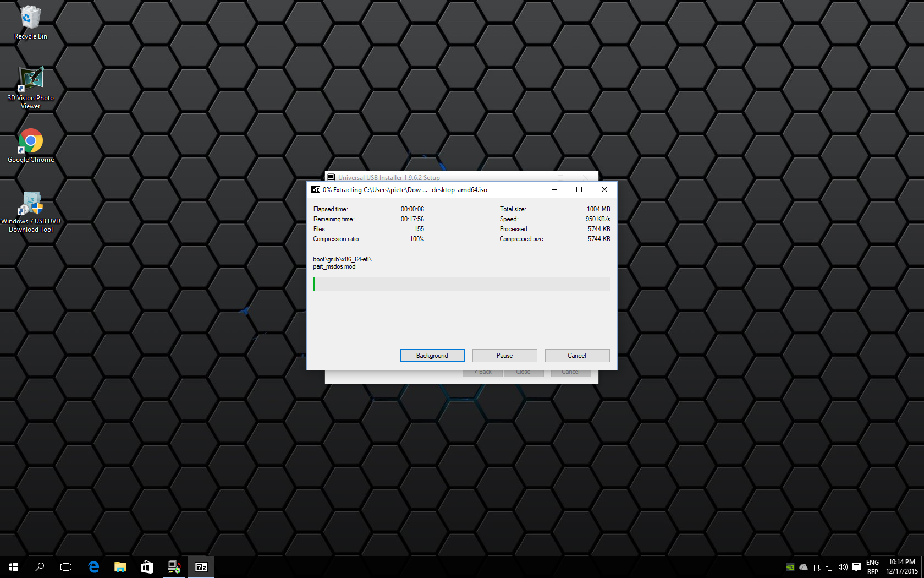Screen dimensions: 924x578
Task: Click the Safely Remove Hardware tray icon
Action: [817, 567]
